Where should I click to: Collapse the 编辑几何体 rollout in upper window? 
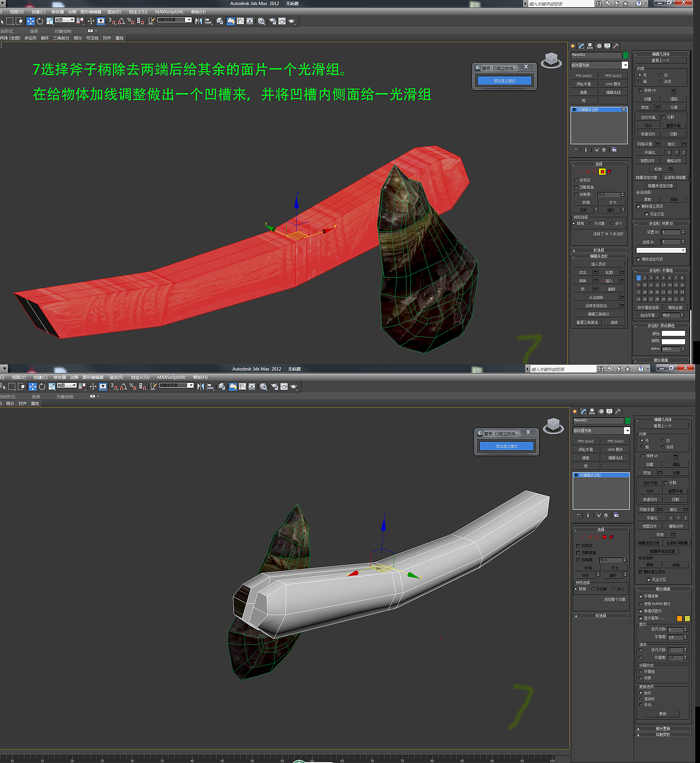[x=661, y=54]
